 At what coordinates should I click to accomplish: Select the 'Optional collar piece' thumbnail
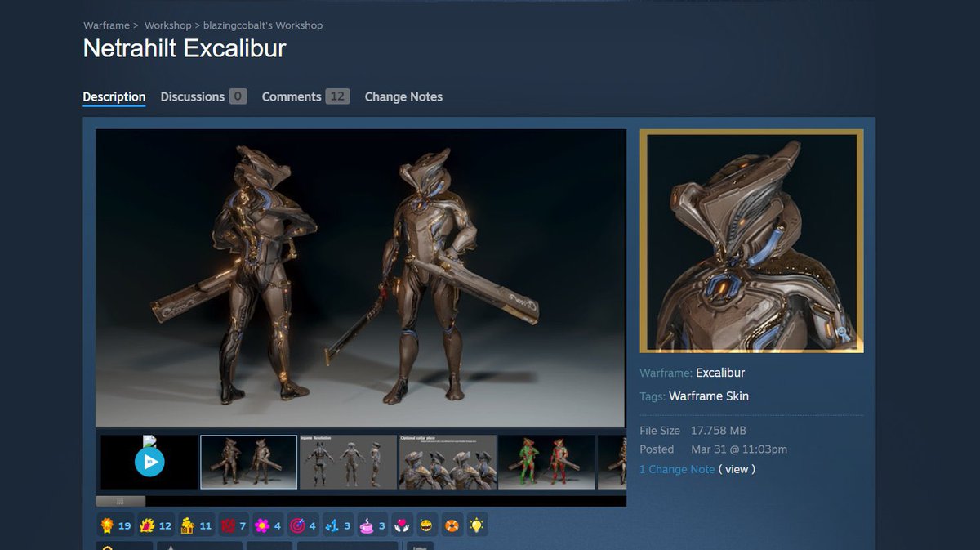[448, 462]
